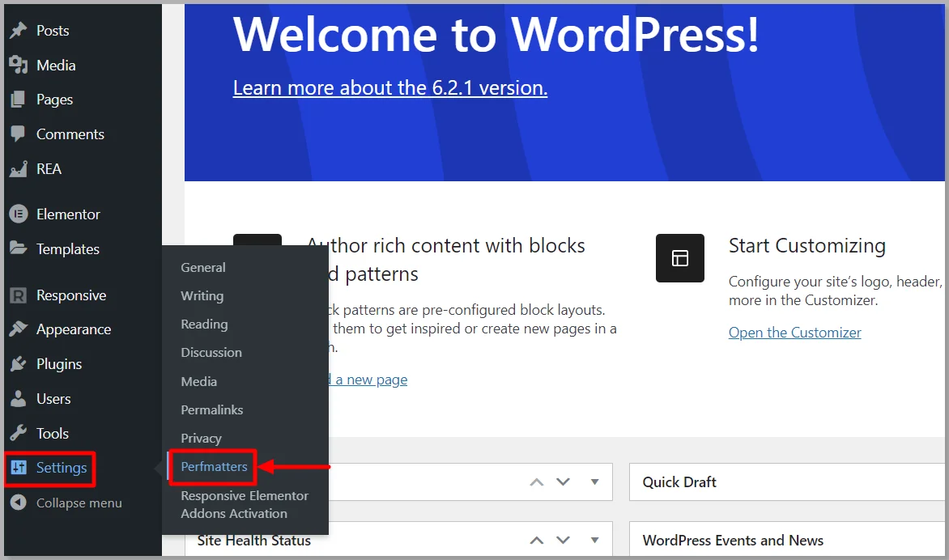The width and height of the screenshot is (949, 560).
Task: Open the Customizer link
Action: click(x=794, y=333)
